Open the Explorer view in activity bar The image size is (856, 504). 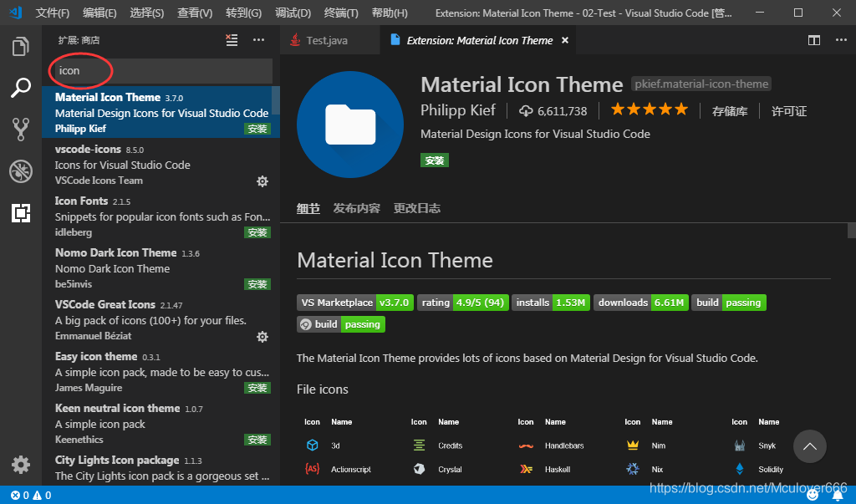coord(21,47)
